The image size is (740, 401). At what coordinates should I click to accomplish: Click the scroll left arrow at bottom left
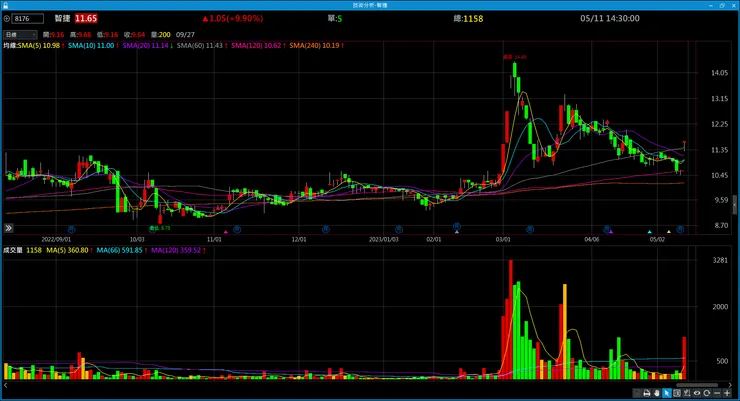point(5,385)
